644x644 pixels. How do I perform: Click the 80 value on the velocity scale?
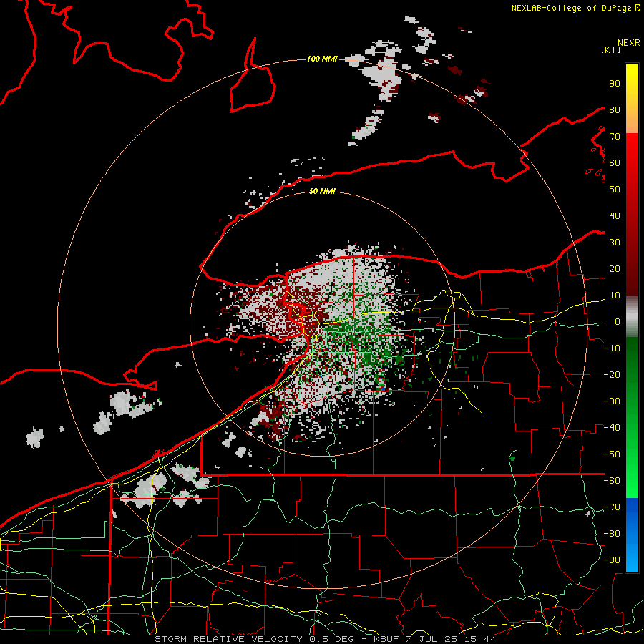coord(615,110)
